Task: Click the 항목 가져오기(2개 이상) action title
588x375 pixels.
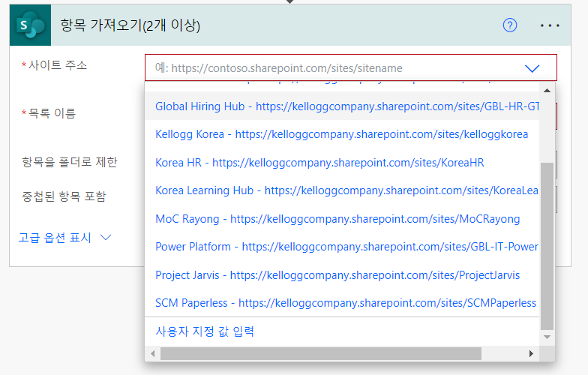Action: [x=130, y=25]
